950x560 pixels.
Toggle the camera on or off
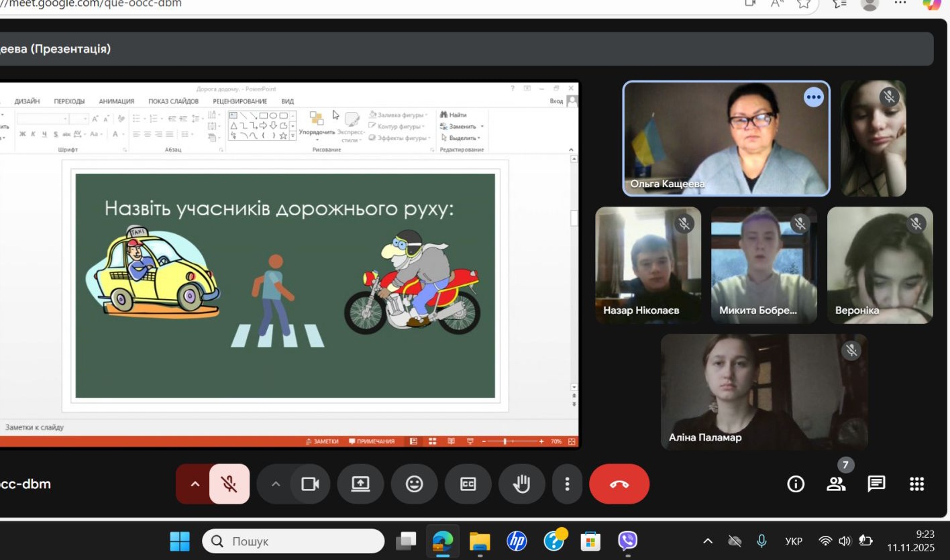[x=310, y=484]
